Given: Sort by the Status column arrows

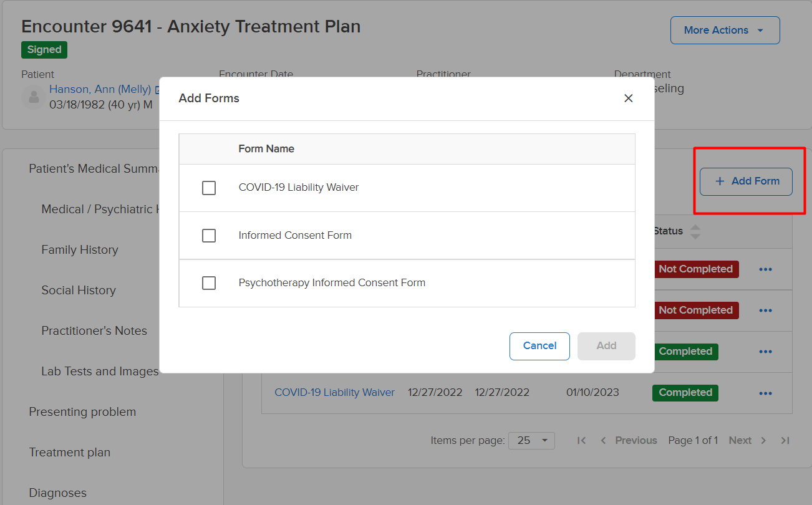Looking at the screenshot, I should click(695, 231).
